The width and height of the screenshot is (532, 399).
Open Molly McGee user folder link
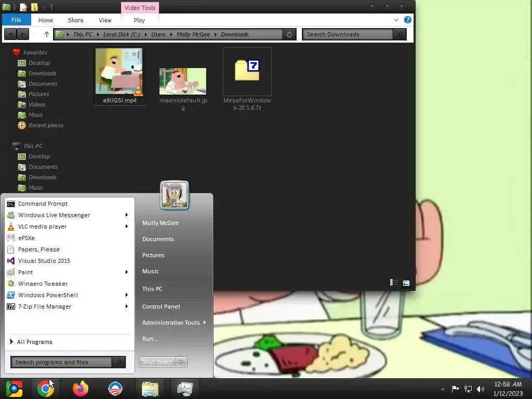pos(160,223)
